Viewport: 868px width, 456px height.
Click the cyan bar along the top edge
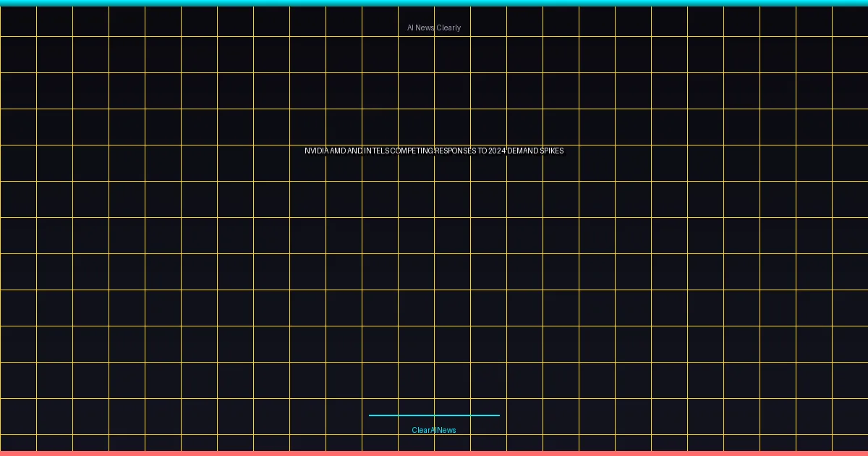coord(434,3)
